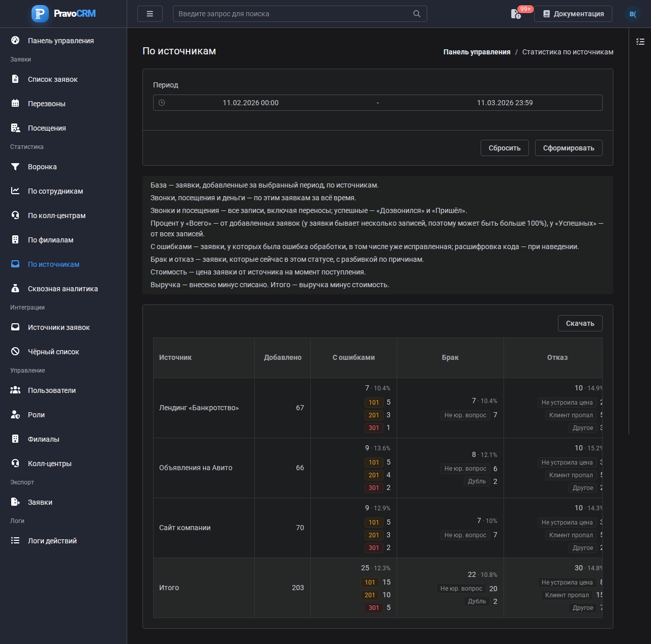The width and height of the screenshot is (651, 644).
Task: Open the user avatar menu
Action: coord(633,14)
